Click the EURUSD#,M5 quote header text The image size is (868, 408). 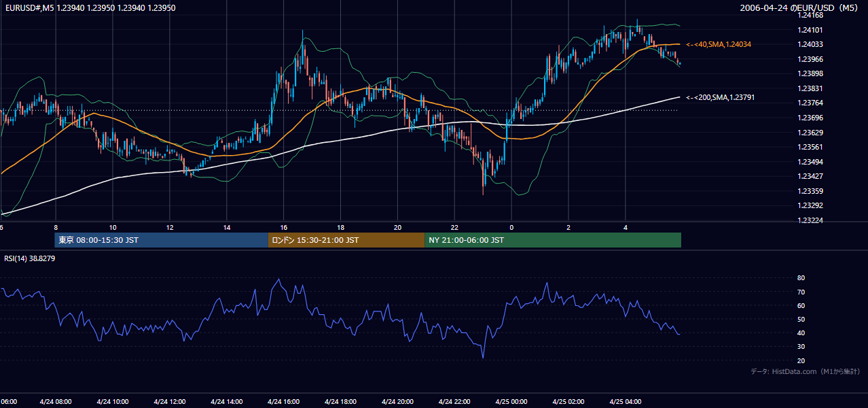[90, 8]
